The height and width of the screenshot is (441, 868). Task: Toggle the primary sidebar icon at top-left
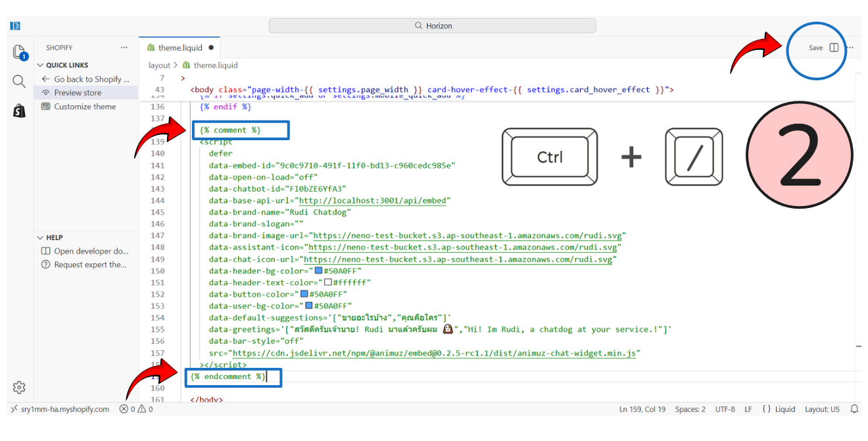click(15, 26)
